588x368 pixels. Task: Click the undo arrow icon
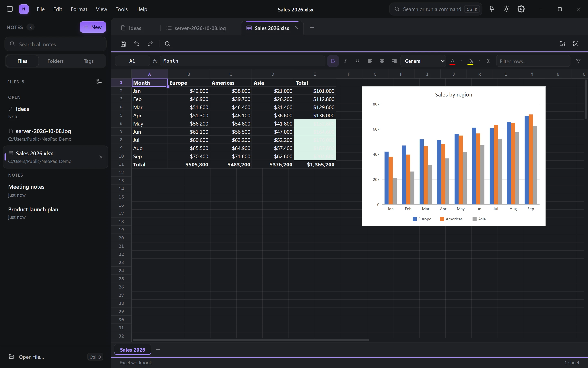tap(137, 44)
